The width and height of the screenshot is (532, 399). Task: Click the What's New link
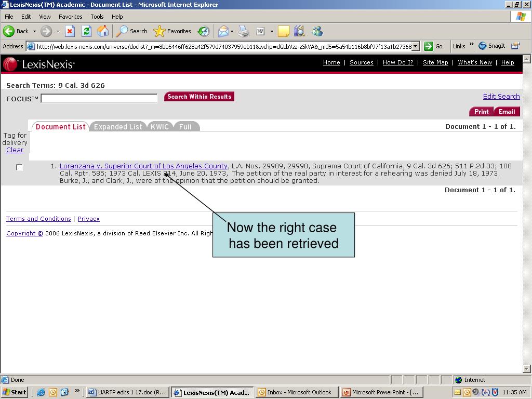click(x=475, y=62)
